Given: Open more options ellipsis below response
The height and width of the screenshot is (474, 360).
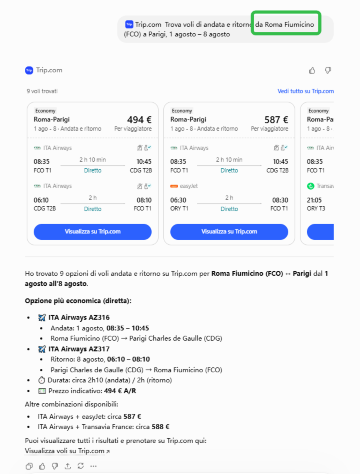Looking at the screenshot, I should [94, 466].
